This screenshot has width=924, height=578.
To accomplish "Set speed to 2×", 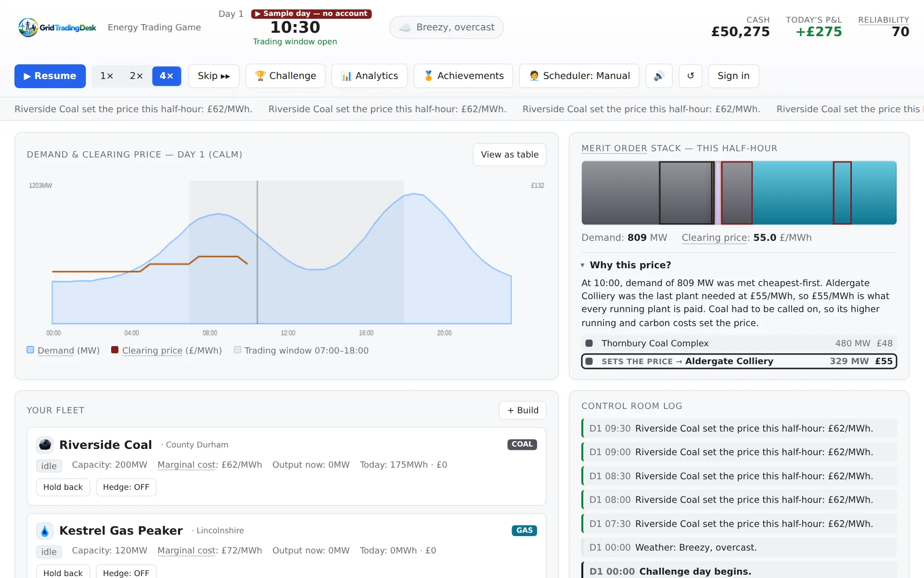I will point(136,76).
